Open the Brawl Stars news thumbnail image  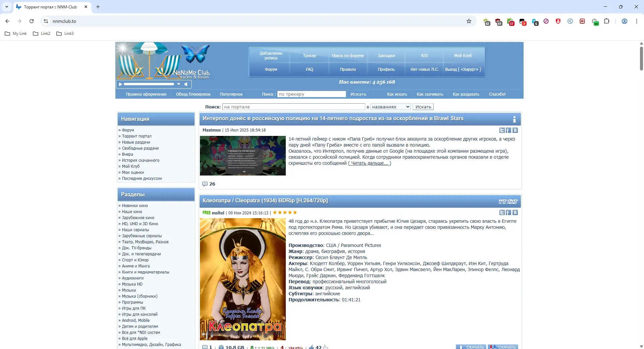[x=243, y=156]
